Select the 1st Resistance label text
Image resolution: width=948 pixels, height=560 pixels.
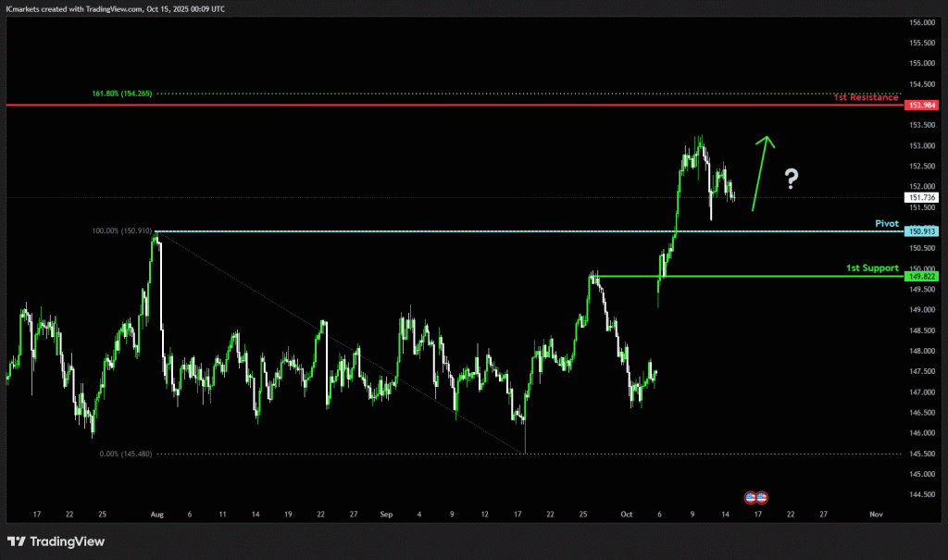(x=866, y=97)
